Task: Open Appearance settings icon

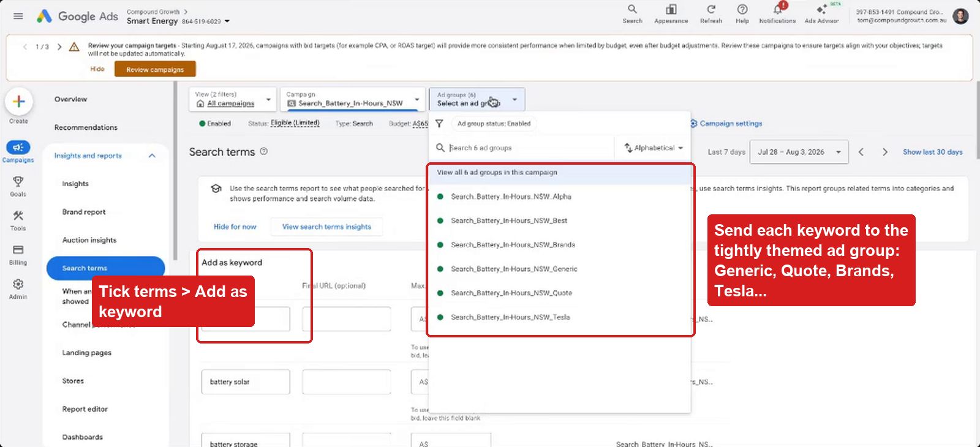Action: 671,14
